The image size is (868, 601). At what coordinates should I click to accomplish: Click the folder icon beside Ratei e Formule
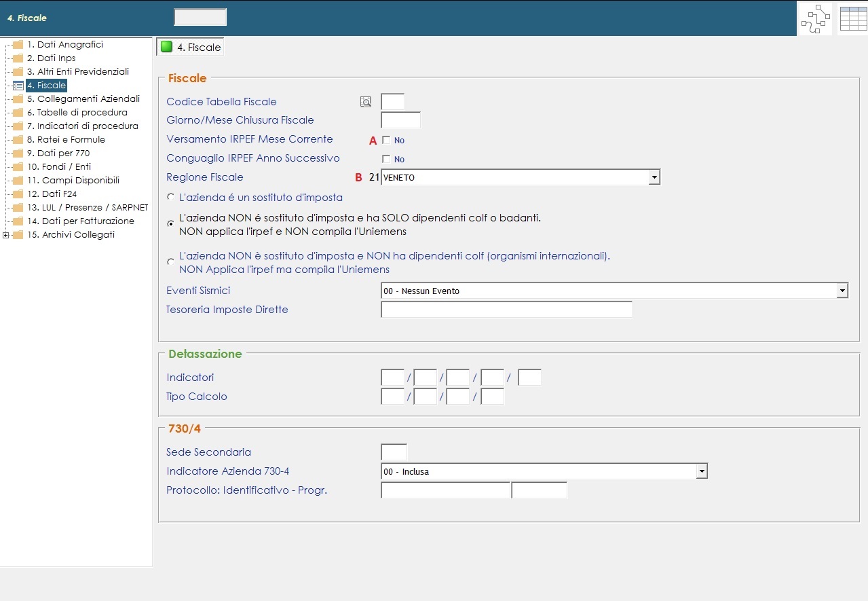18,140
